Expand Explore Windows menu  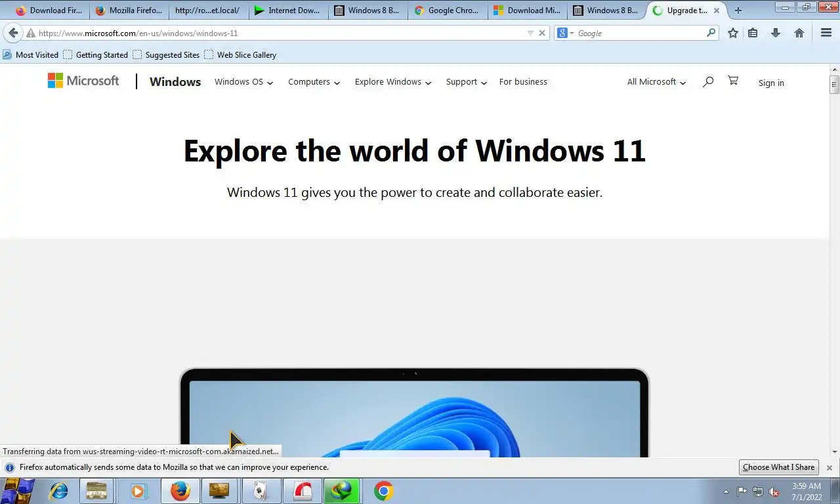click(x=392, y=82)
